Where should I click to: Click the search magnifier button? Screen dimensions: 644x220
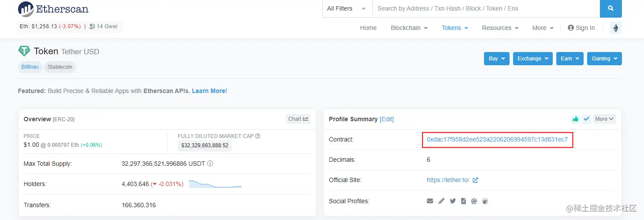611,8
